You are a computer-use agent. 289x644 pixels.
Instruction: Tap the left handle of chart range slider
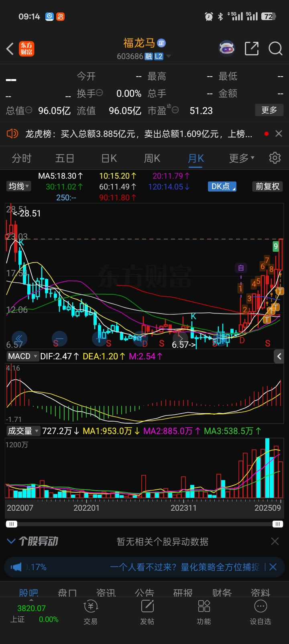click(x=11, y=524)
